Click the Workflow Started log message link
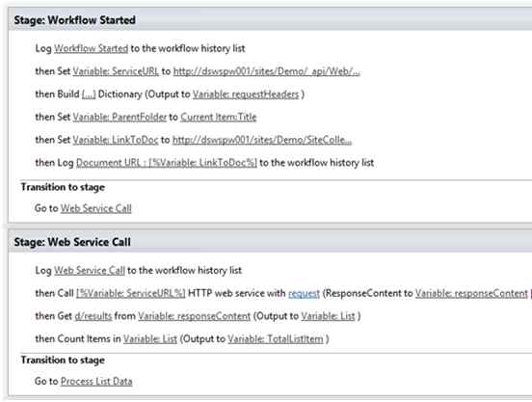The height and width of the screenshot is (402, 532). pos(91,48)
